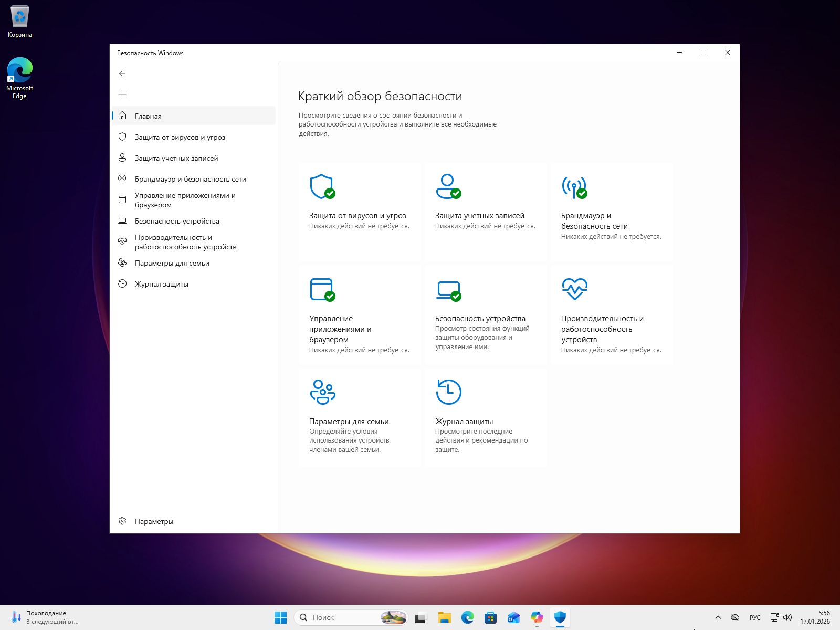
Task: Select Защита от вирусов и угроз in sidebar
Action: pyautogui.click(x=180, y=137)
